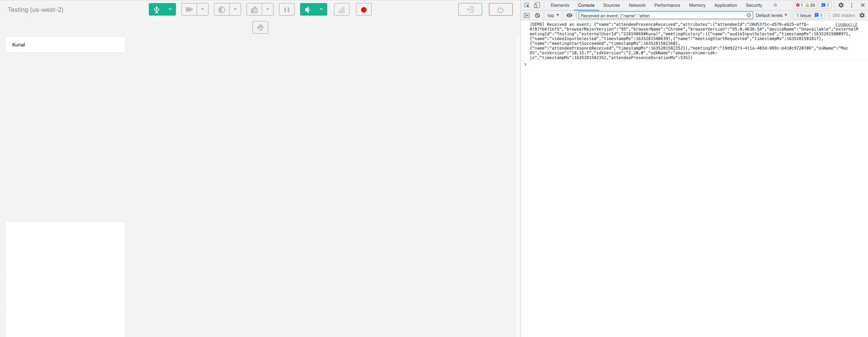Click the error count badge

(x=799, y=5)
